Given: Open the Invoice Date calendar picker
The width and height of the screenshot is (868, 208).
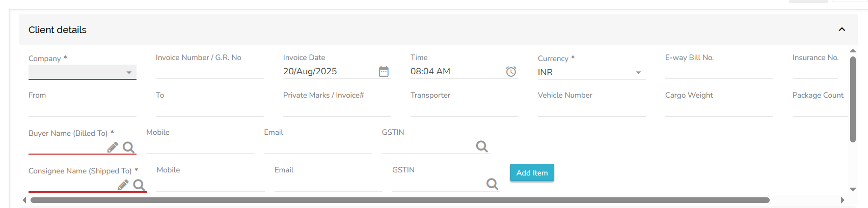Looking at the screenshot, I should pos(384,71).
